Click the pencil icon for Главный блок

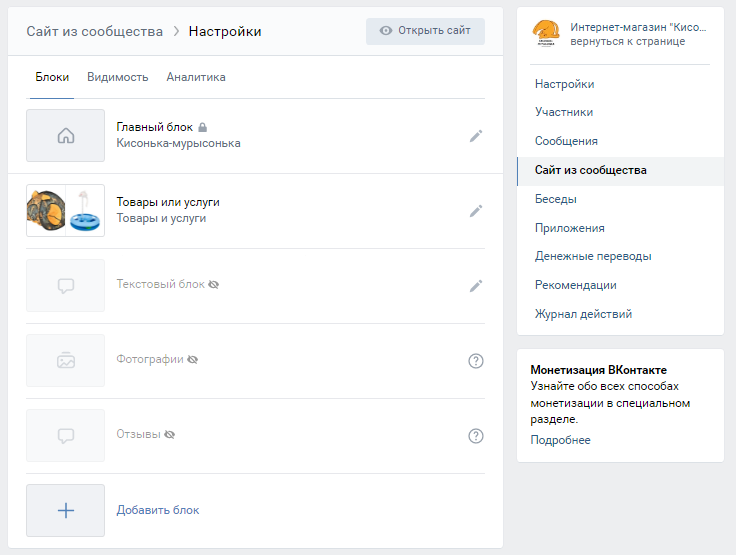[476, 136]
